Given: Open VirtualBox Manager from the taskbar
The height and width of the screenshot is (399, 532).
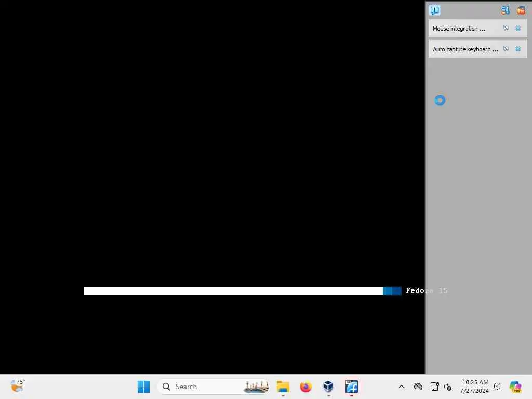Looking at the screenshot, I should [328, 387].
